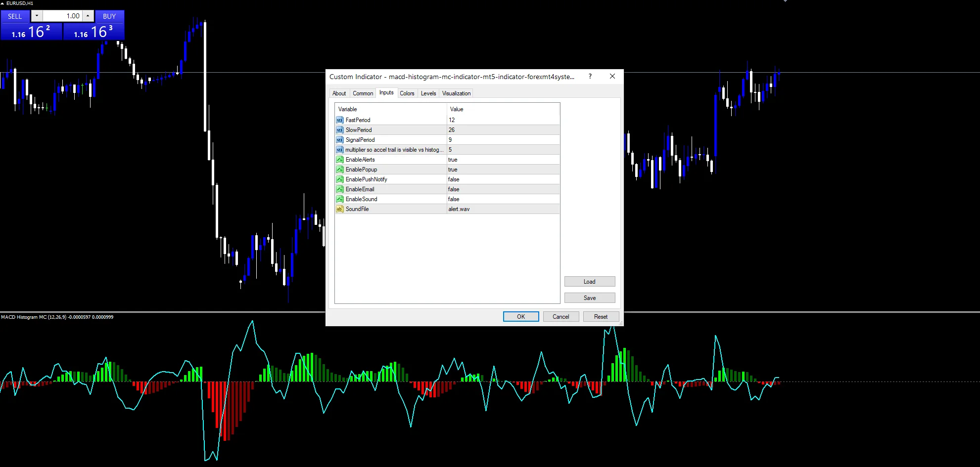Click the Value column header
980x467 pixels.
[503, 109]
